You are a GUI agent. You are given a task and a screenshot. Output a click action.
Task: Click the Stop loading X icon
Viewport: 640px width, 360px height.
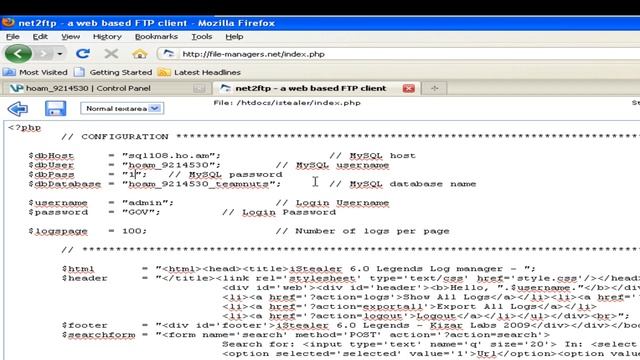point(111,53)
